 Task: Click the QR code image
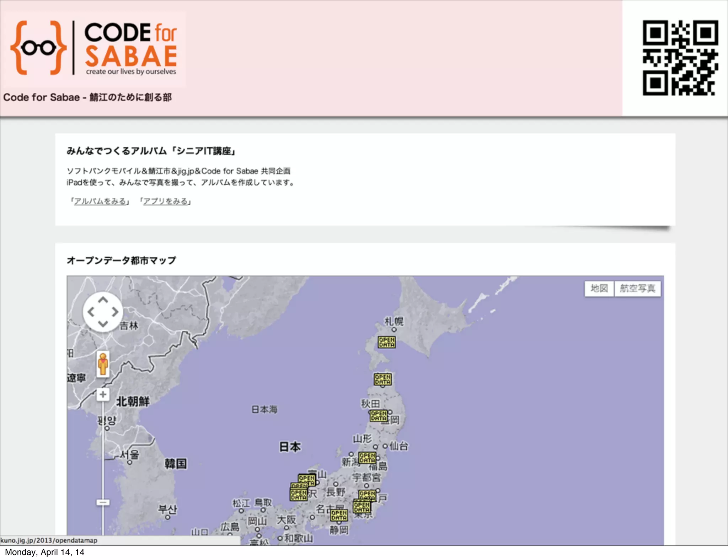pos(680,58)
